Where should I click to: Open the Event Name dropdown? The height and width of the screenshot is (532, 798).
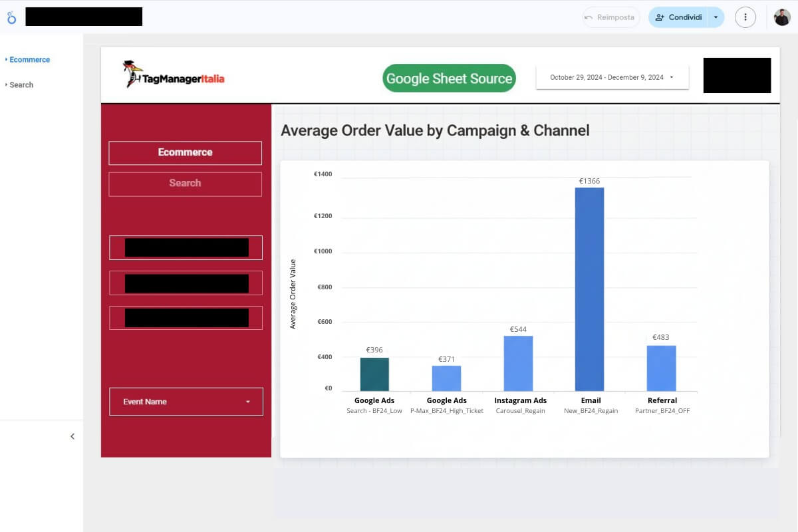pyautogui.click(x=186, y=401)
